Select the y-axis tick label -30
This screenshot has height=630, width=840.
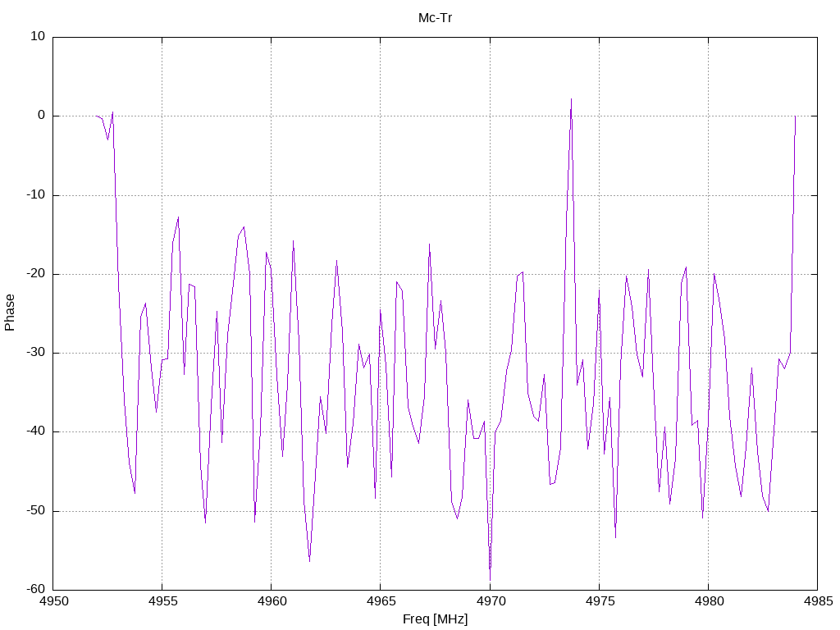coord(36,353)
